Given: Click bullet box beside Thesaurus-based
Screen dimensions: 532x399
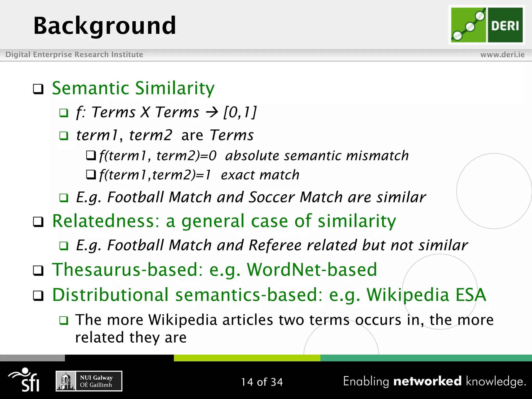Looking at the screenshot, I should click(38, 270).
